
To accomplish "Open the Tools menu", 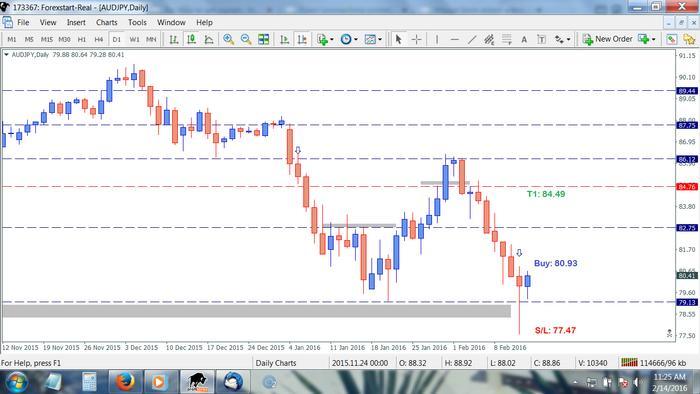I will tap(137, 22).
